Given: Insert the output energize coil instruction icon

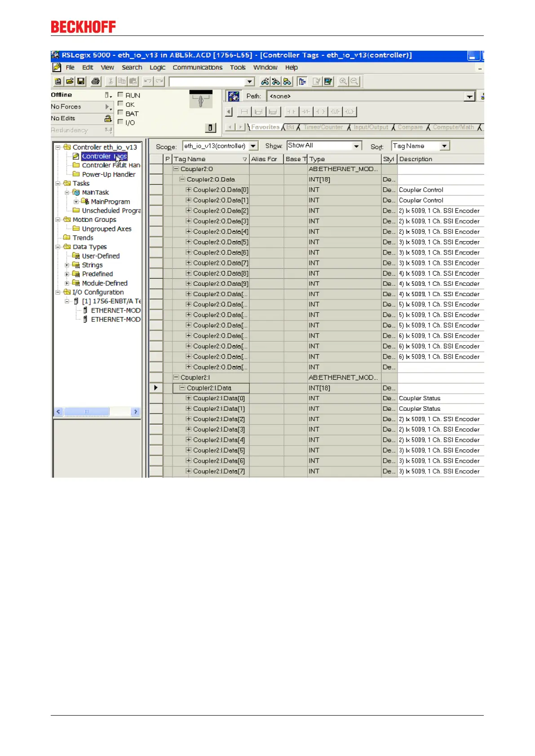Looking at the screenshot, I should pos(321,111).
